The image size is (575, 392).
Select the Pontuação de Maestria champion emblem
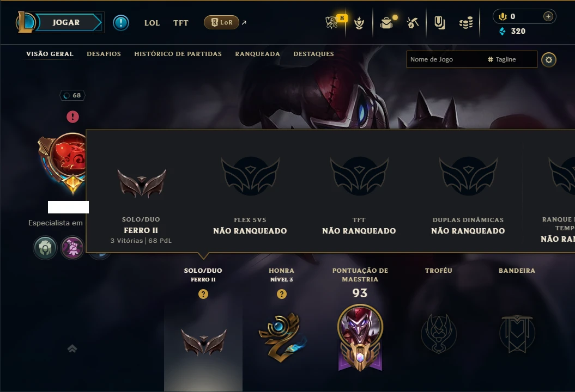pyautogui.click(x=360, y=338)
